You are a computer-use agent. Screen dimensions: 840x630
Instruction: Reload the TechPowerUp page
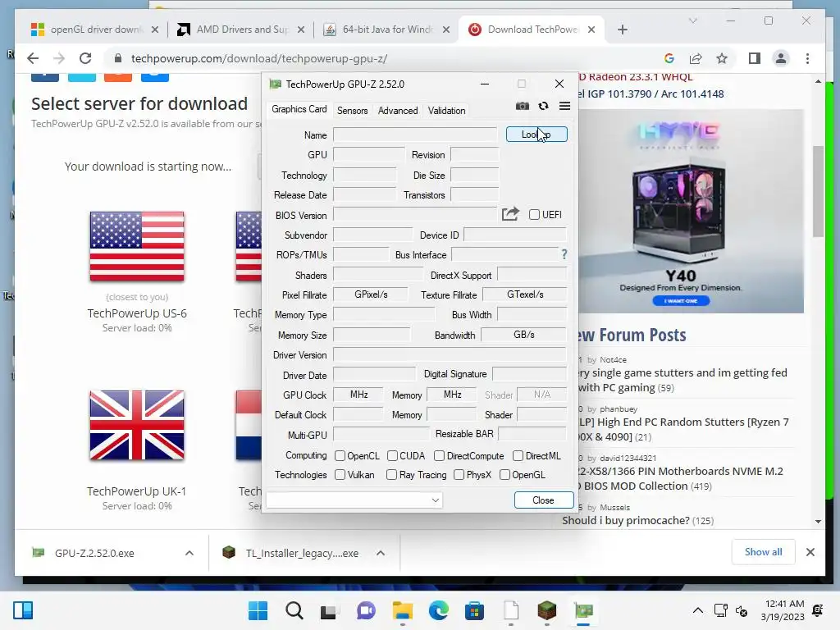click(x=85, y=58)
